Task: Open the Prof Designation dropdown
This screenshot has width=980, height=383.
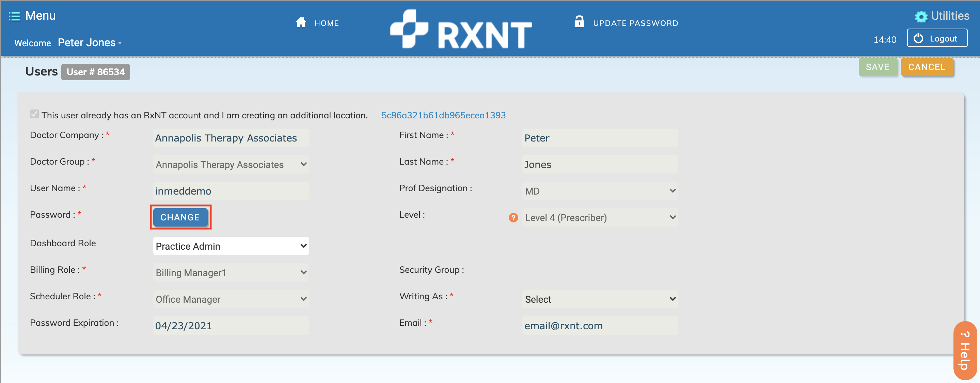Action: pyautogui.click(x=600, y=191)
